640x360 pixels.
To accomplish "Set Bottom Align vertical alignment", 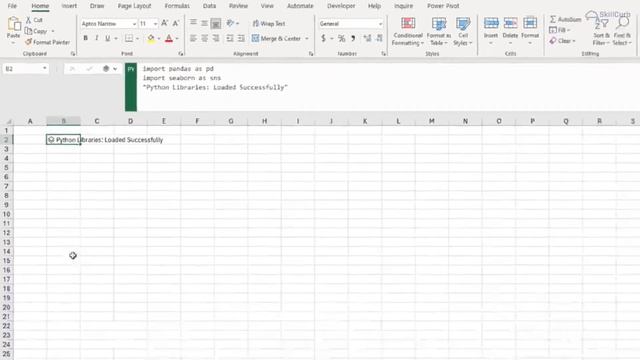I will [x=216, y=24].
